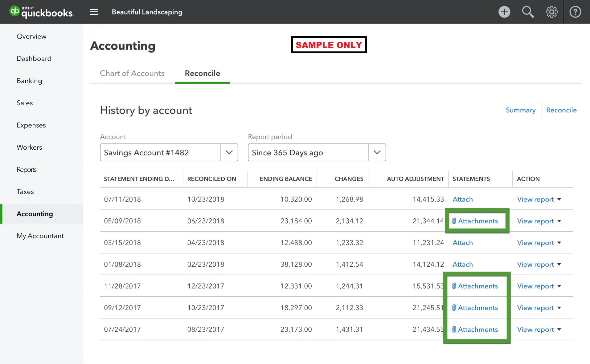Sort by Statement Ending Date header

(x=139, y=179)
